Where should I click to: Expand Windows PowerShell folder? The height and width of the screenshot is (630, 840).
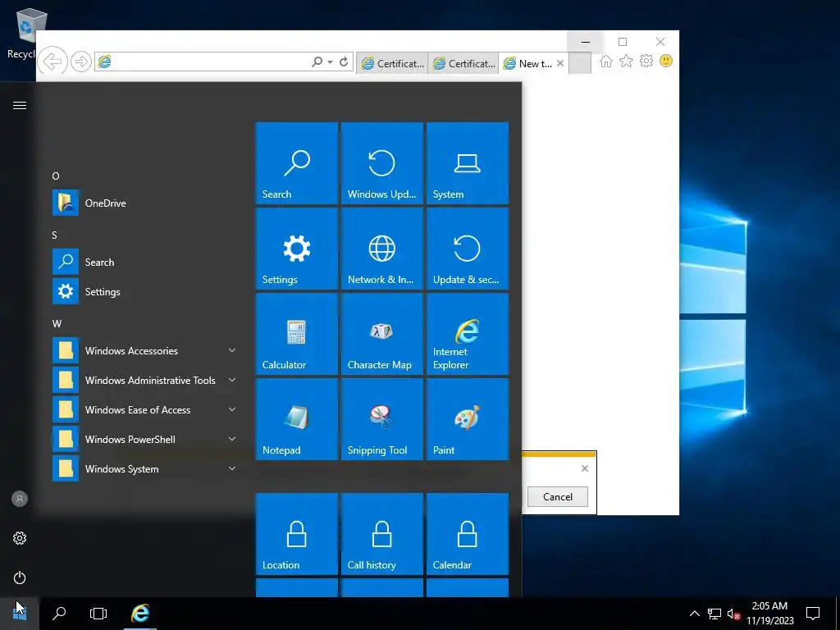(x=144, y=440)
